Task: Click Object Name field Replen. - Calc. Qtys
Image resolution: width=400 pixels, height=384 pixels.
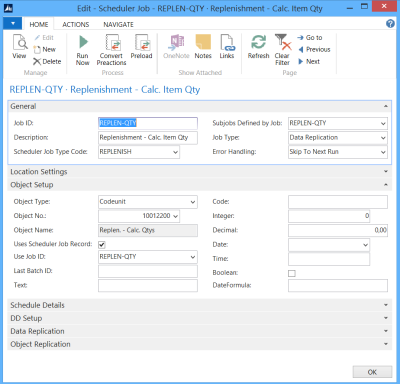Action: (148, 231)
